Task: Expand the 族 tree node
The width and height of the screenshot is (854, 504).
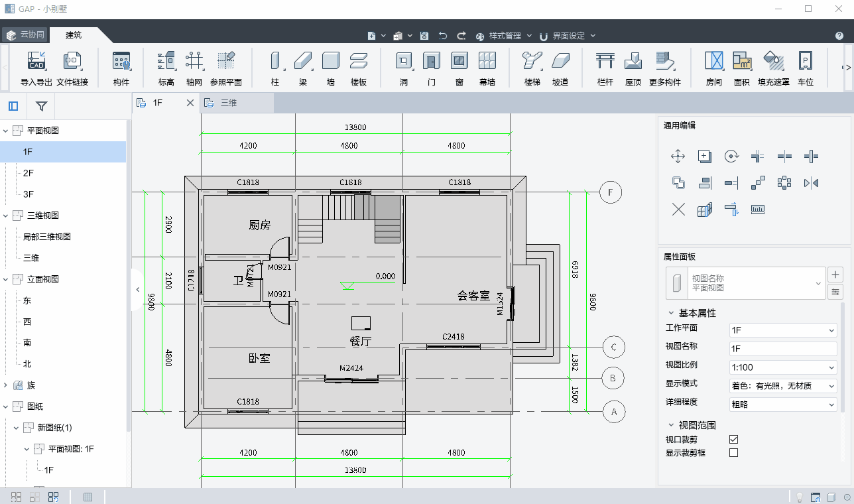Action: tap(6, 385)
